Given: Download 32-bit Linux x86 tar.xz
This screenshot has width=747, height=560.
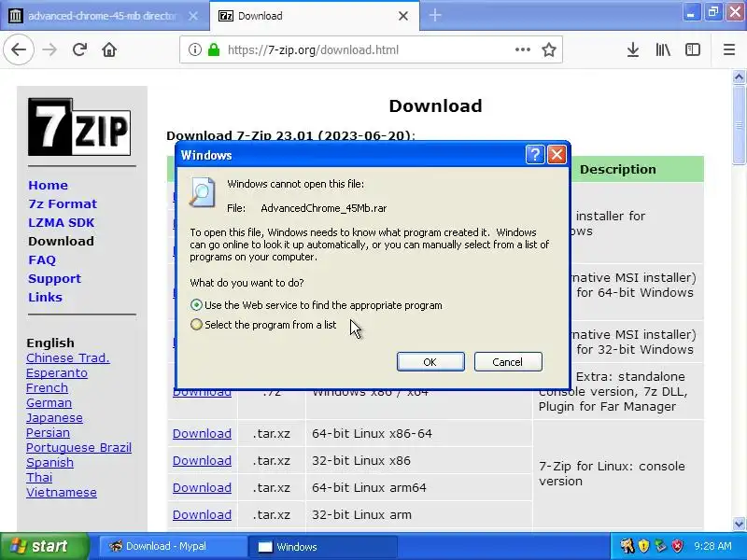Looking at the screenshot, I should pos(202,460).
